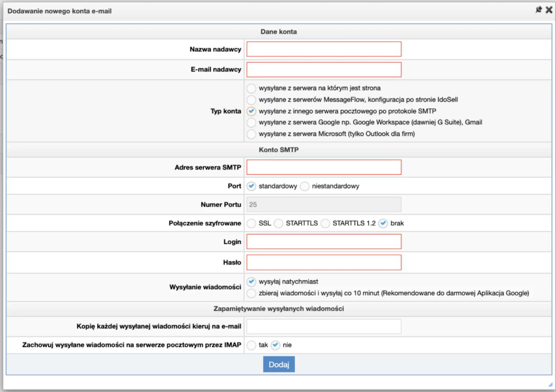The width and height of the screenshot is (556, 392).
Task: Focus the Hasło password field
Action: click(x=323, y=263)
